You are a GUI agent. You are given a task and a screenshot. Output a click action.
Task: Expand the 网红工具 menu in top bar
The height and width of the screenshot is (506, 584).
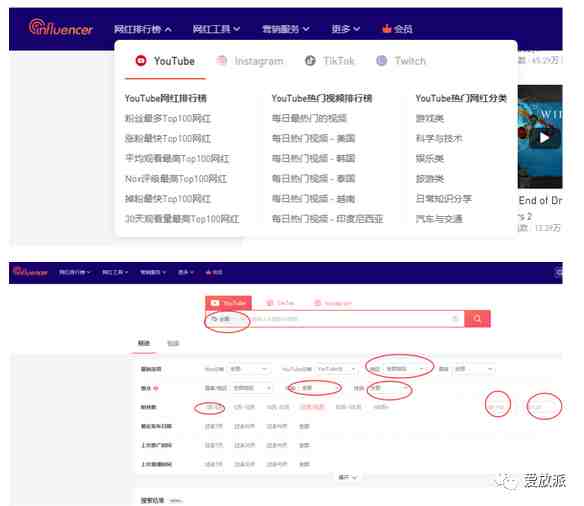216,29
